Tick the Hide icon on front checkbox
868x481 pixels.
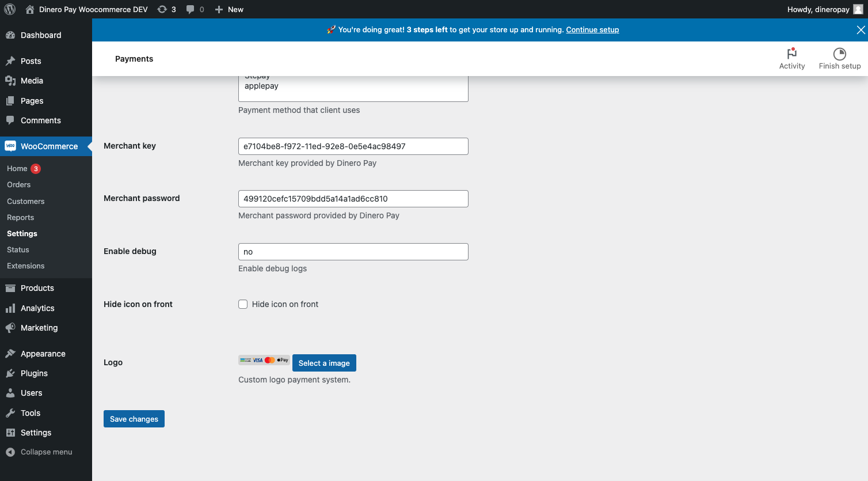click(x=243, y=304)
